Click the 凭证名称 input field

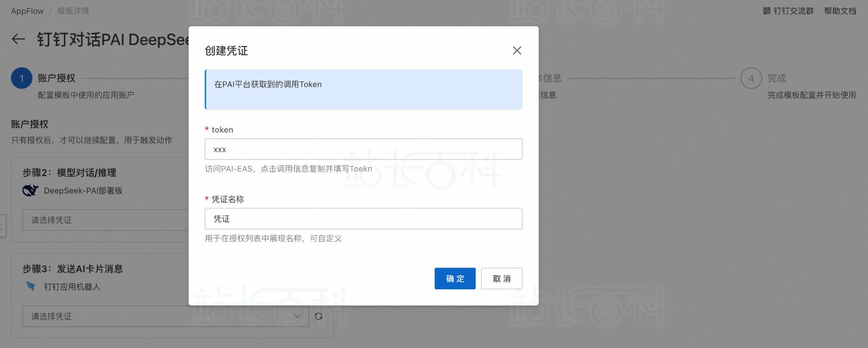(x=364, y=219)
